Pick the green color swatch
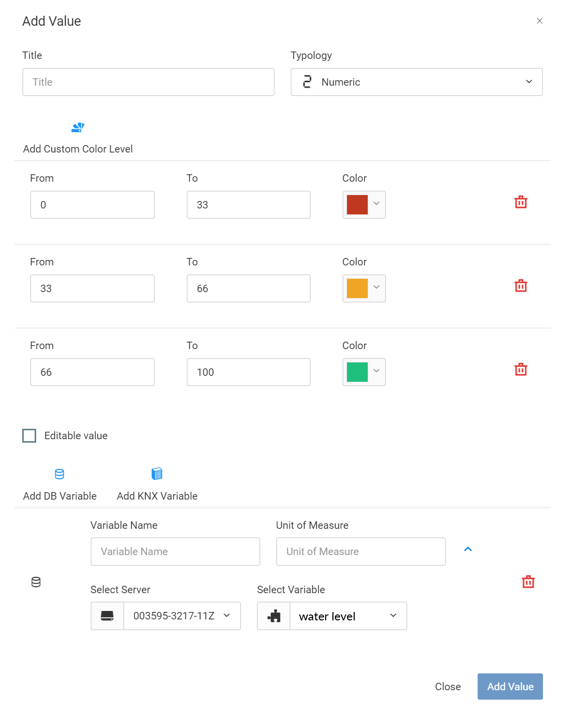 (x=357, y=372)
